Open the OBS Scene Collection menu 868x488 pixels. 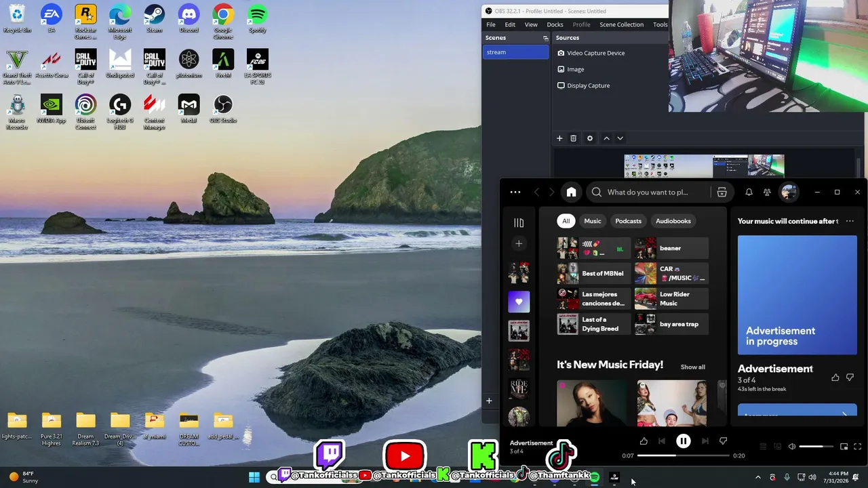click(x=621, y=24)
